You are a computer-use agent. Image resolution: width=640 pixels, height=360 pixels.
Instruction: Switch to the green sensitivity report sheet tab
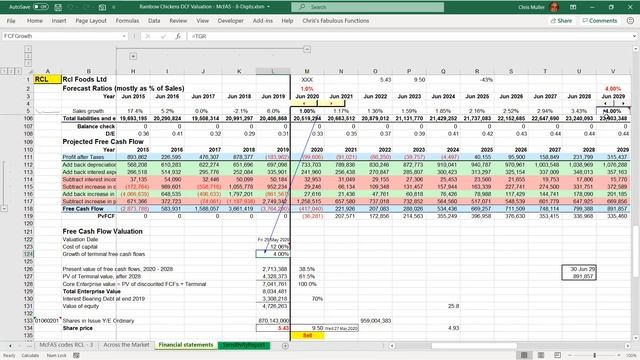pyautogui.click(x=244, y=345)
